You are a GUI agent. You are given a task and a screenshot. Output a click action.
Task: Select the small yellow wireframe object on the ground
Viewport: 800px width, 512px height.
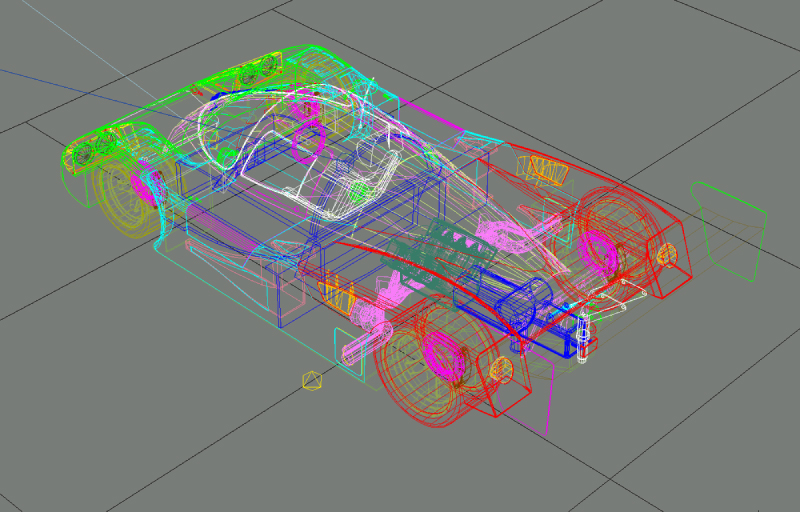312,380
